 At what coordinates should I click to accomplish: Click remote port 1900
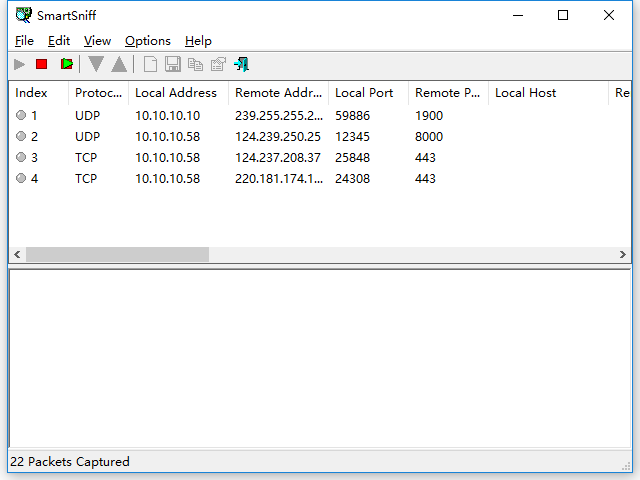tap(429, 116)
